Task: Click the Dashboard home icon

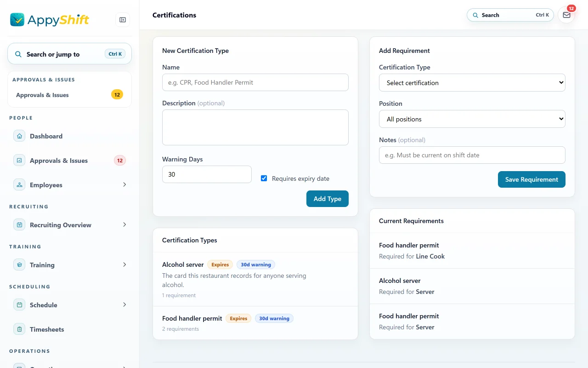Action: [19, 136]
